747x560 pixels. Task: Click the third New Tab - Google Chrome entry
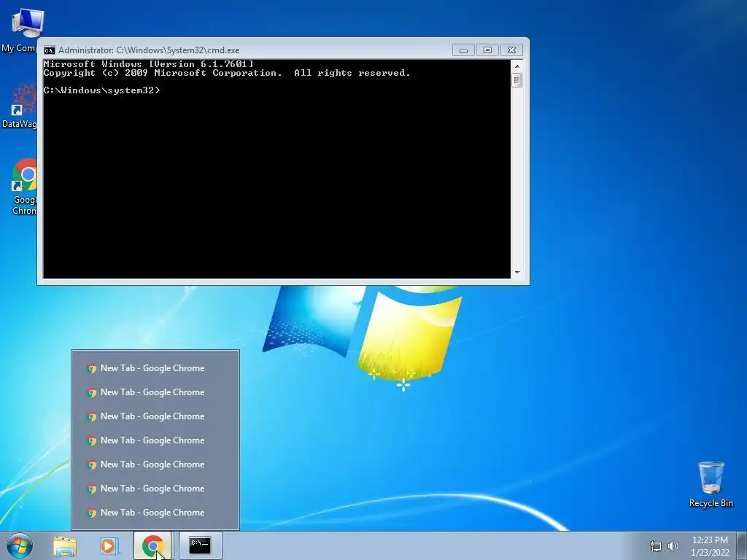(155, 416)
